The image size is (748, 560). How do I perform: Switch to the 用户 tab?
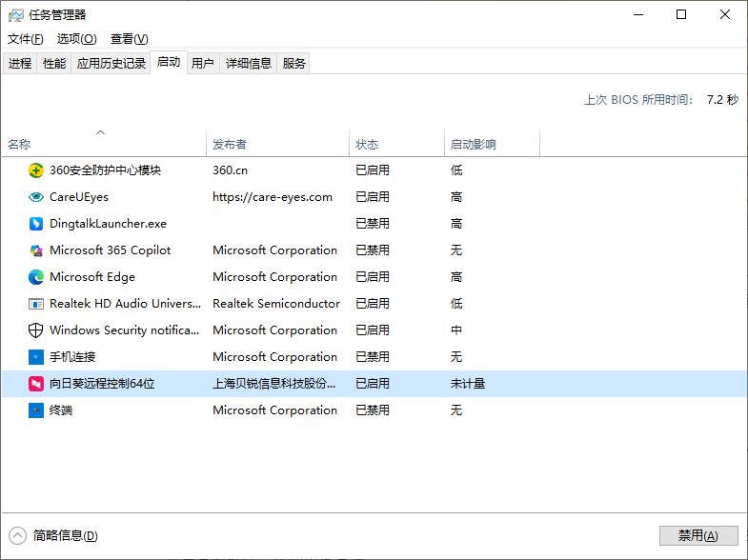pyautogui.click(x=203, y=63)
